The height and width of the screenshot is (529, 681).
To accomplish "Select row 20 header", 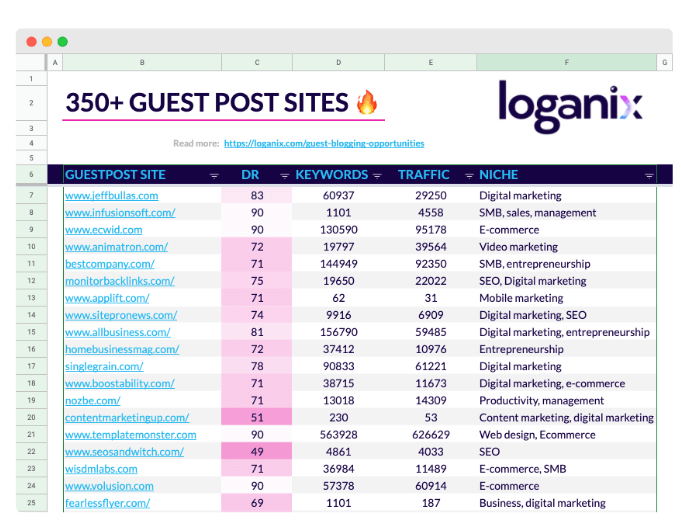I will 31,417.
